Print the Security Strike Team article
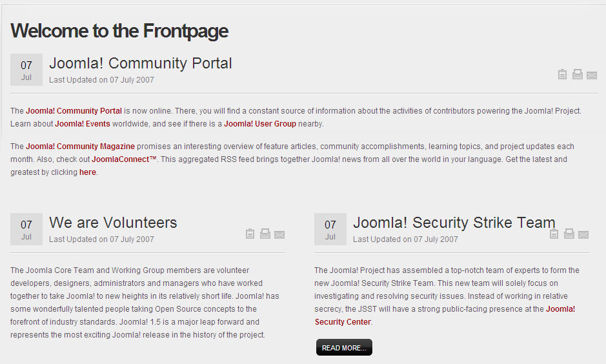 569,234
